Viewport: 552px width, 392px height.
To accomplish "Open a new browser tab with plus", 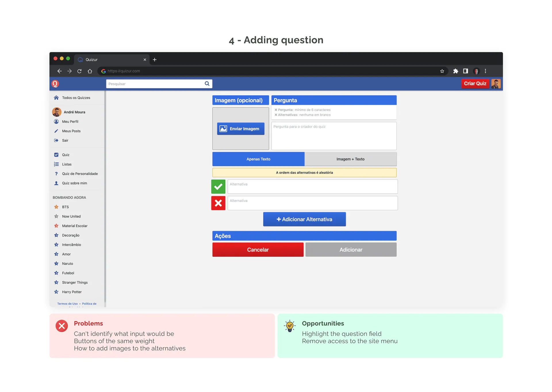I will pos(155,59).
